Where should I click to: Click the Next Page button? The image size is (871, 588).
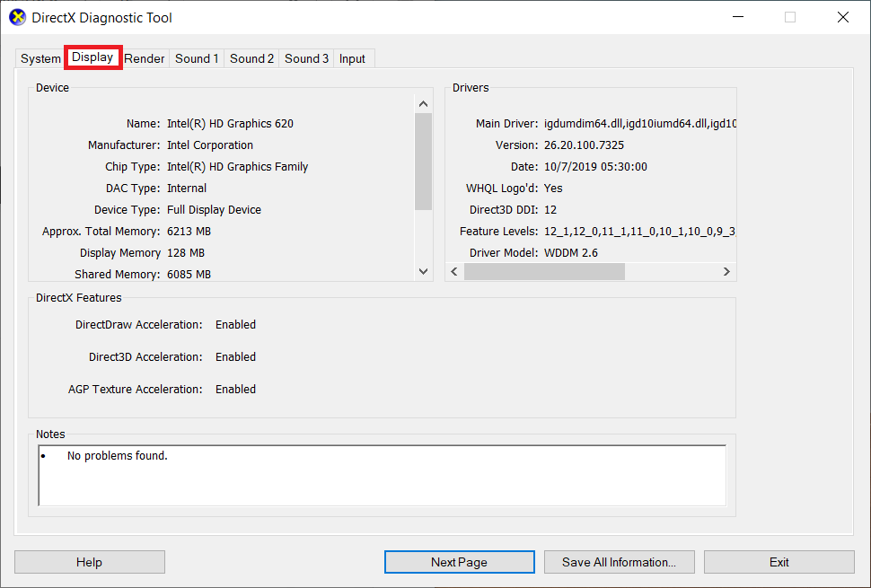[x=459, y=562]
